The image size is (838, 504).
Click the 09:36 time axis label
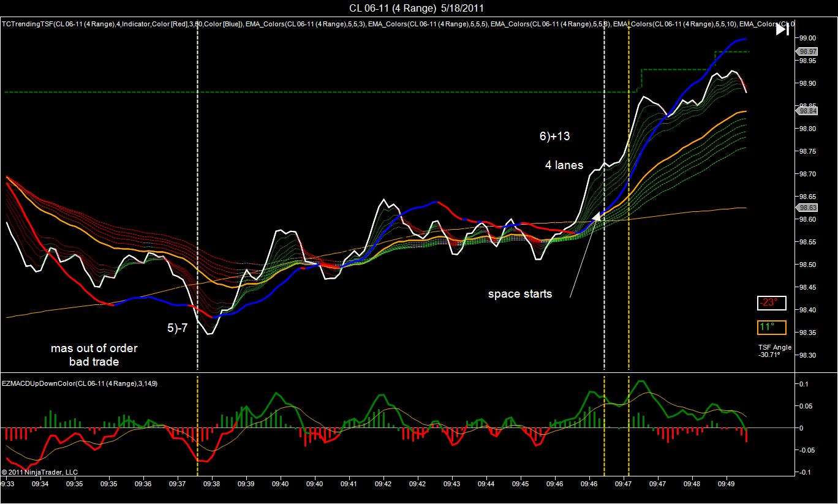(x=143, y=484)
